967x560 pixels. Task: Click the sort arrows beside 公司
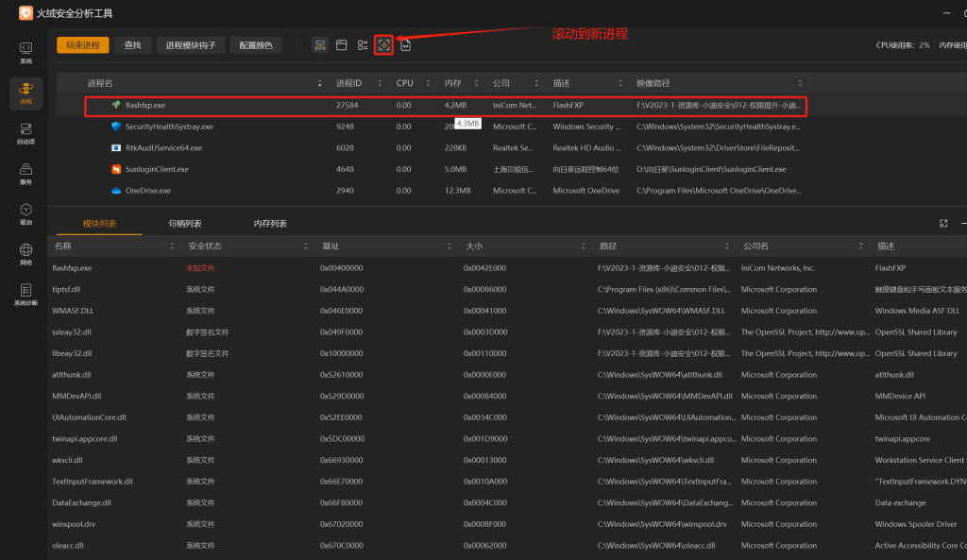click(536, 83)
